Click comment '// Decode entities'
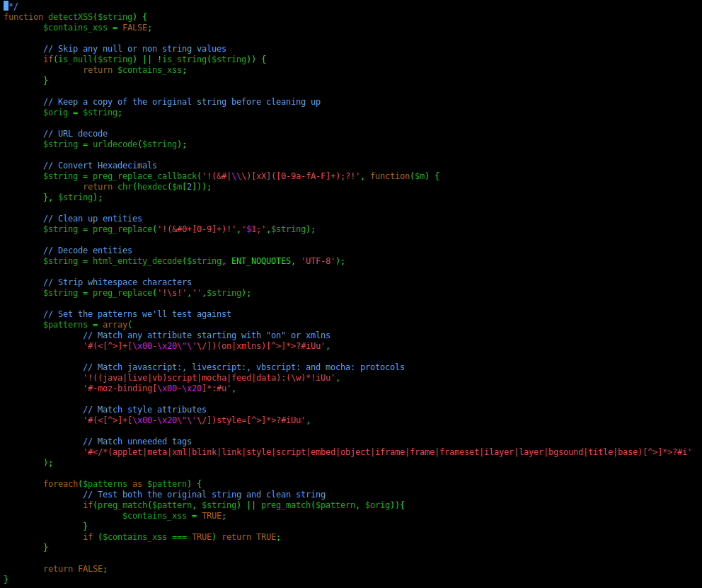702x588 pixels. click(x=88, y=250)
